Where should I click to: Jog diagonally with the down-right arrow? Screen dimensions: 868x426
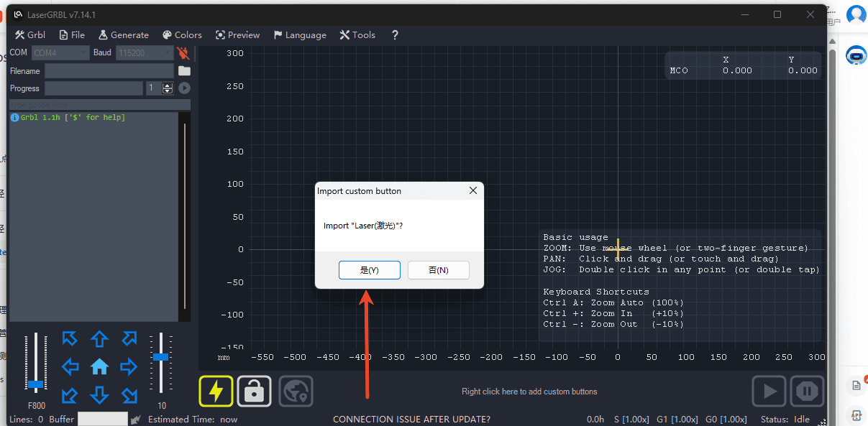129,395
